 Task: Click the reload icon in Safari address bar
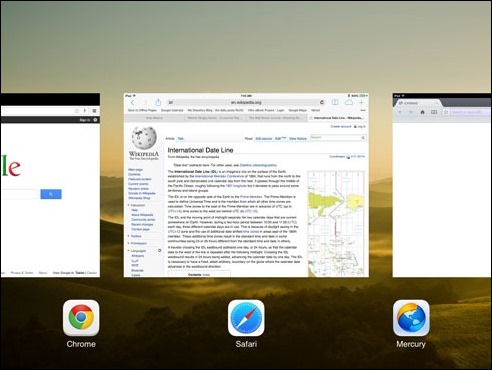322,102
